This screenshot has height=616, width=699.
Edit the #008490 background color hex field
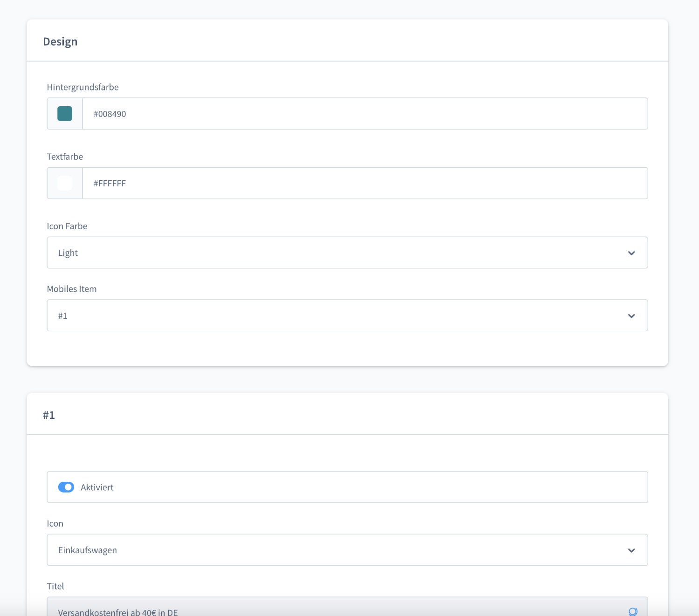365,114
